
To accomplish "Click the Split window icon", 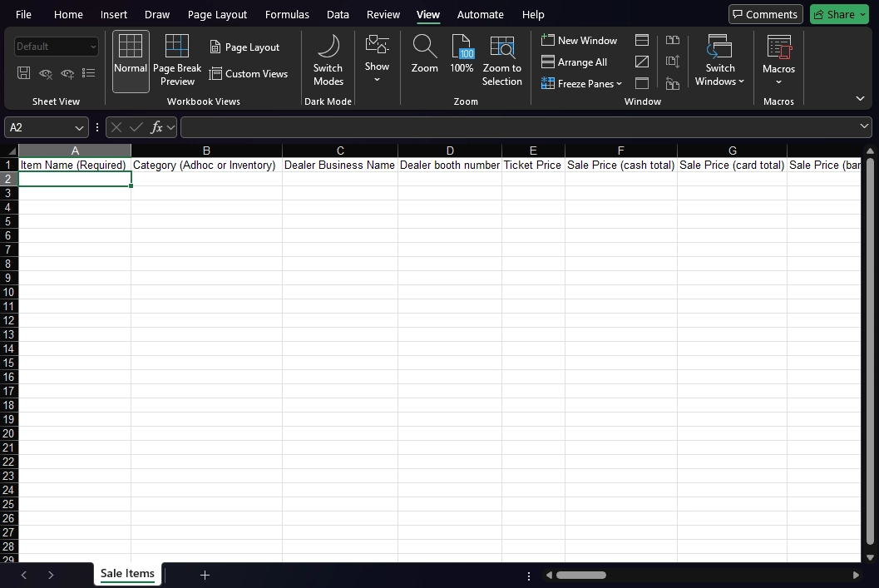I will [642, 41].
